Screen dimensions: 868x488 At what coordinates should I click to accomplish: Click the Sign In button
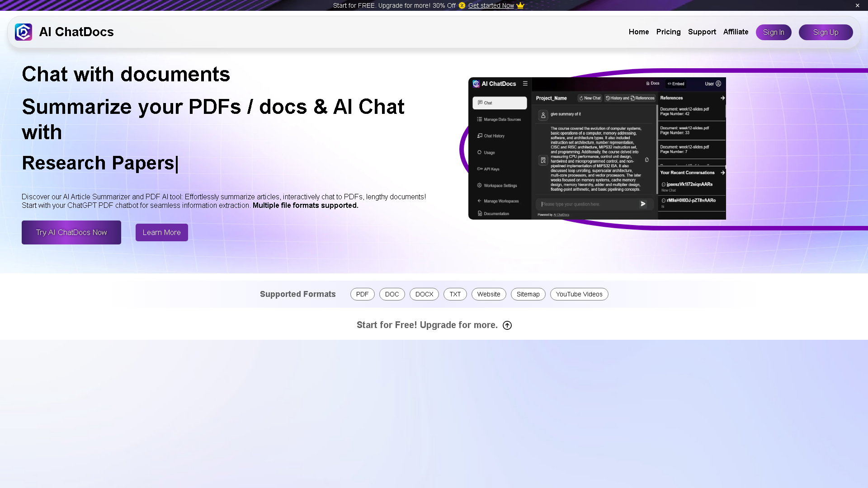coord(774,32)
